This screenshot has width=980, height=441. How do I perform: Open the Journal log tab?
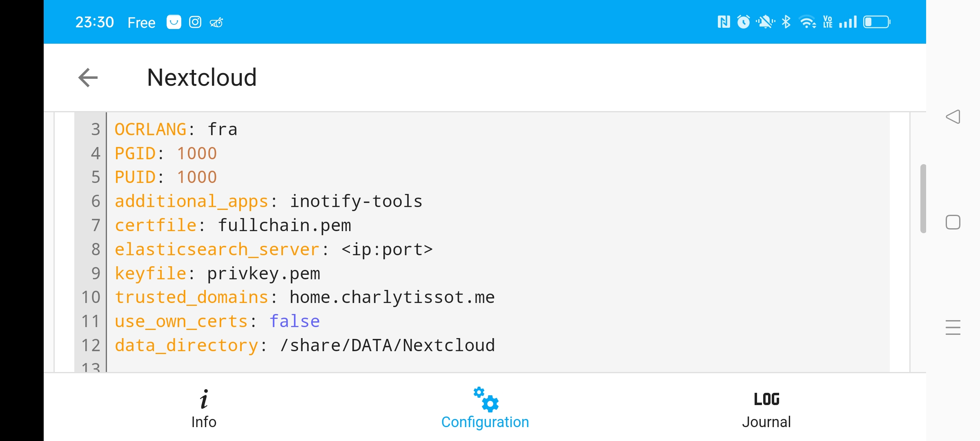pos(766,408)
